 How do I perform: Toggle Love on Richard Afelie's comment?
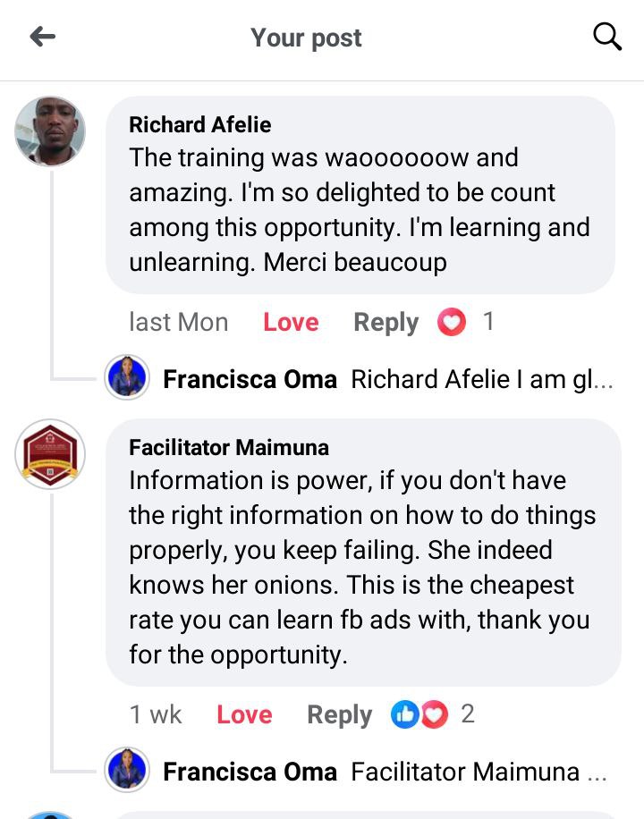click(291, 322)
